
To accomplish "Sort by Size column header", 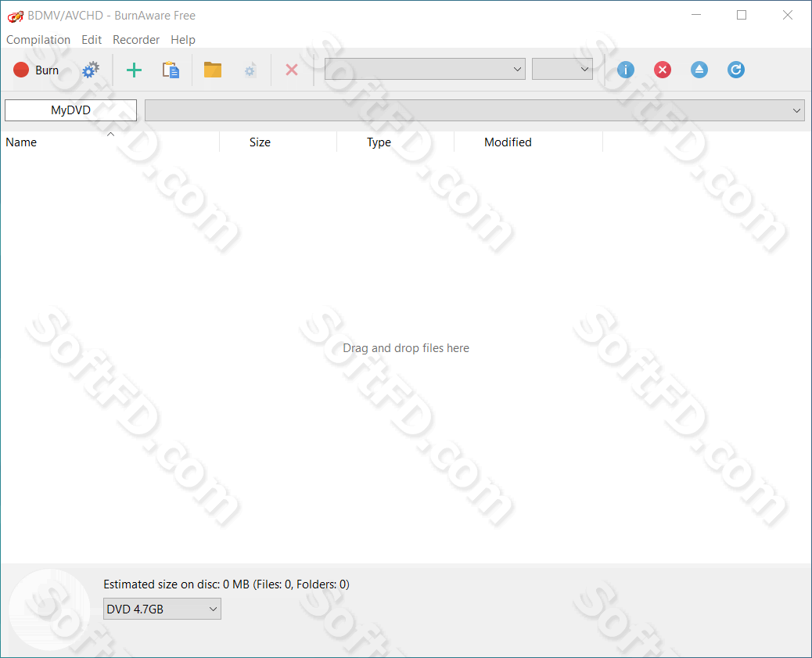I will (278, 142).
